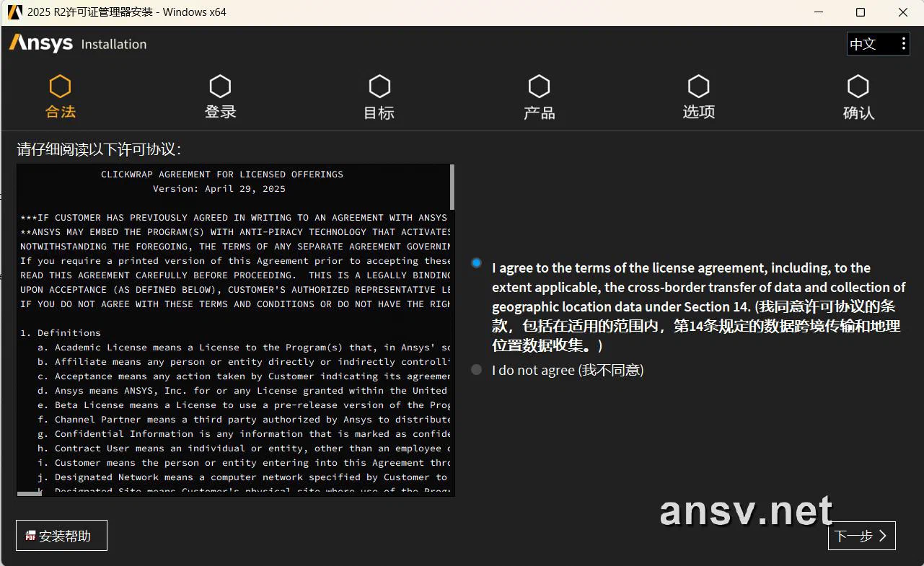The image size is (924, 566).
Task: Continue with the 下一步 button
Action: point(862,536)
